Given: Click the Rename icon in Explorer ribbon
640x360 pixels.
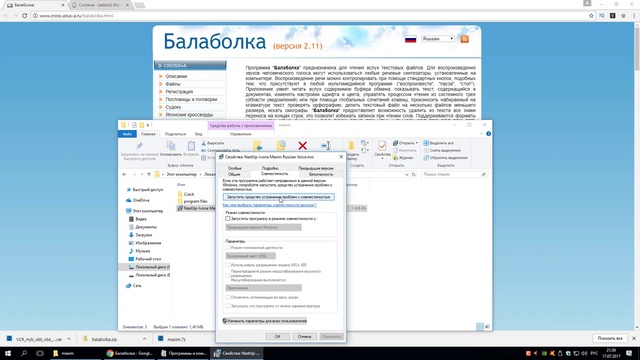Looking at the screenshot, I should (326, 146).
